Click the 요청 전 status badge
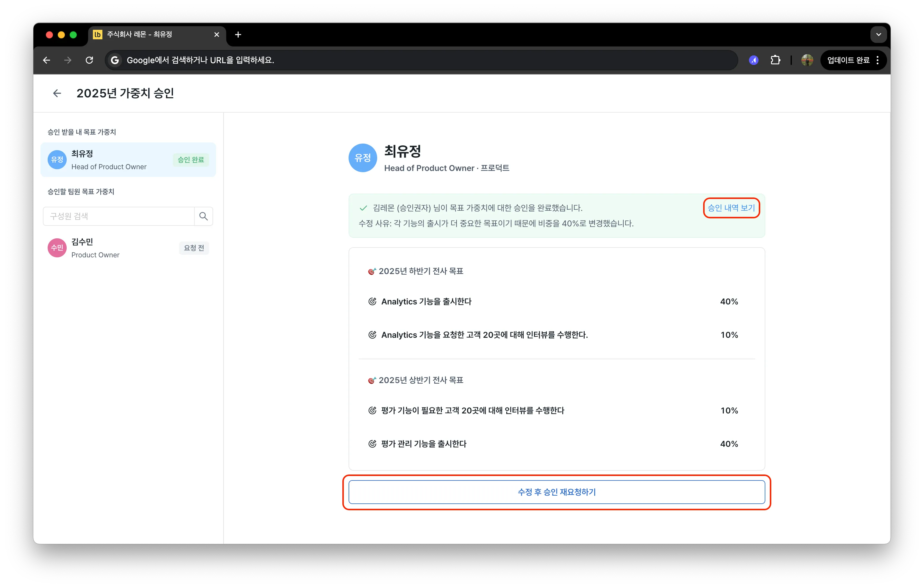This screenshot has width=924, height=588. [x=194, y=248]
